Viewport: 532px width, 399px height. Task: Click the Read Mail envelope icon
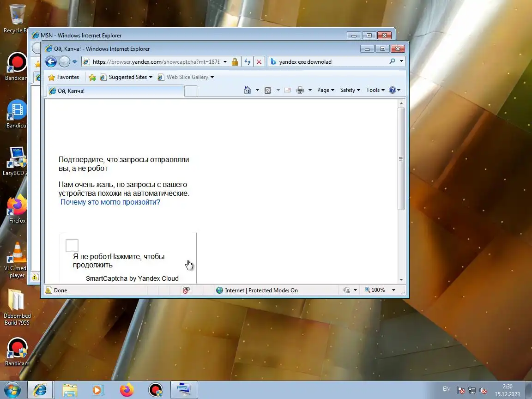[287, 90]
